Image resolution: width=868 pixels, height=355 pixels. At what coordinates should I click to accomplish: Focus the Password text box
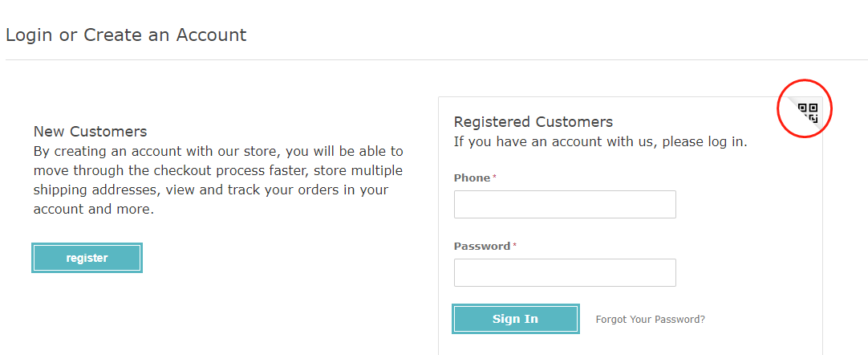point(565,272)
